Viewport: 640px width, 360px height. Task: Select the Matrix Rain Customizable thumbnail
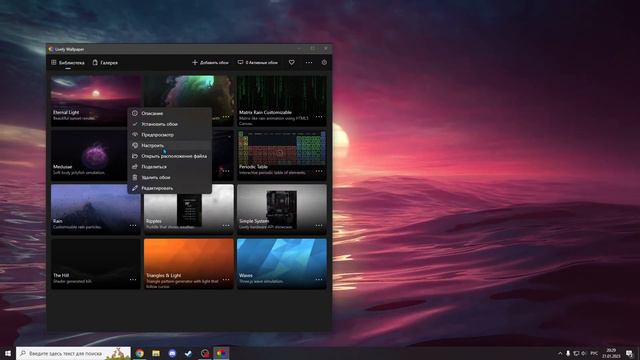[x=282, y=100]
